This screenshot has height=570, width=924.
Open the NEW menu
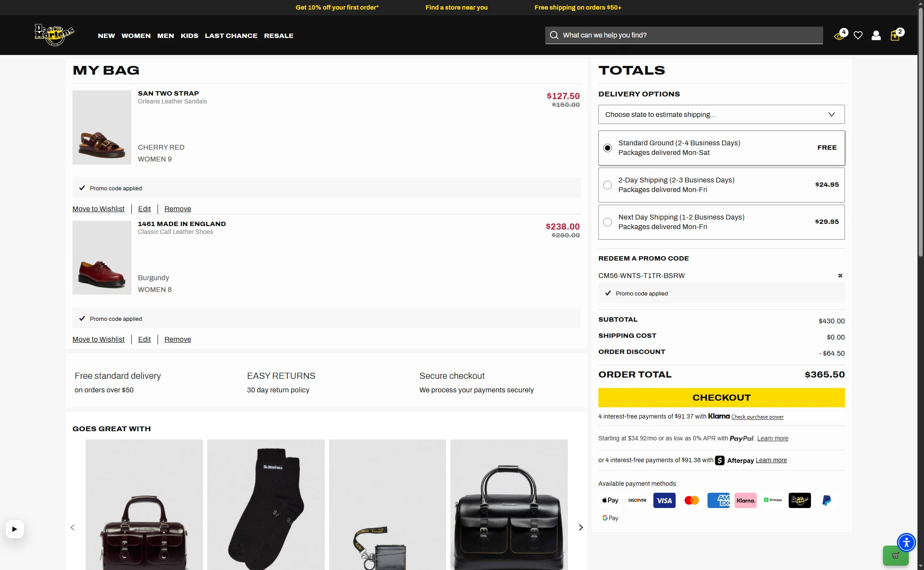(106, 36)
